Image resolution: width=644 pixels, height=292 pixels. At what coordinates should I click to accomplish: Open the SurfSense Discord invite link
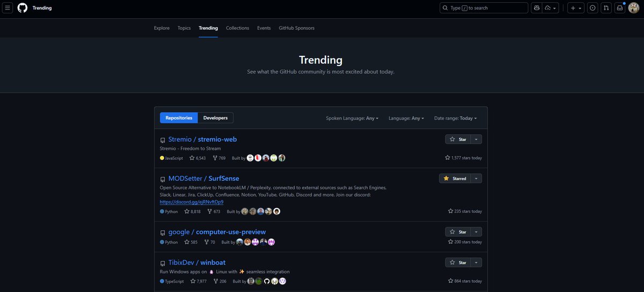[x=192, y=202]
